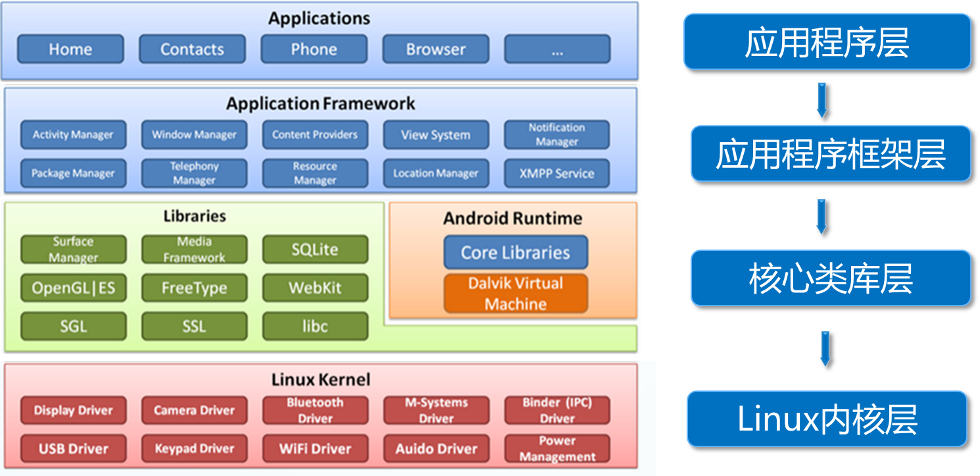Select the SQLite library box
This screenshot has width=980, height=476.
coord(315,250)
